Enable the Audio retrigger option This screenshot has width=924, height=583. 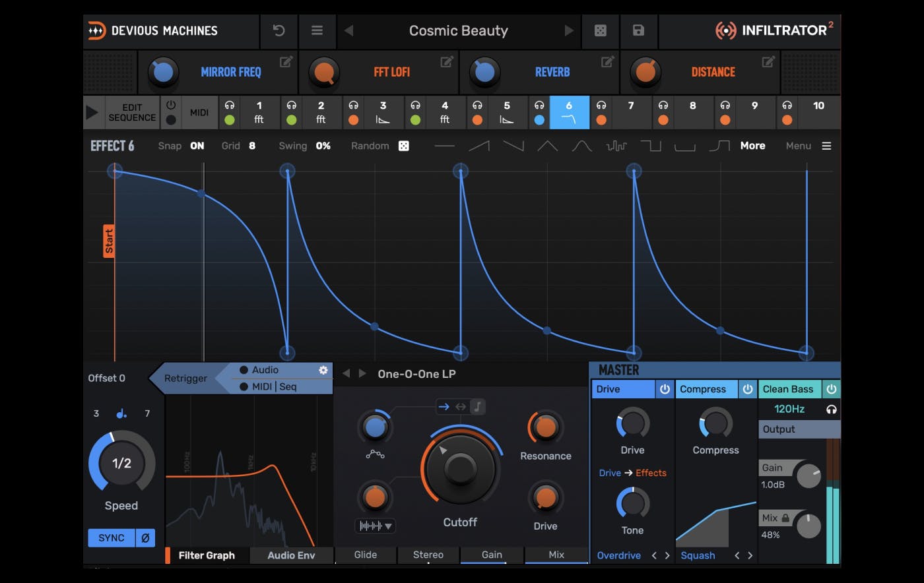tap(244, 370)
